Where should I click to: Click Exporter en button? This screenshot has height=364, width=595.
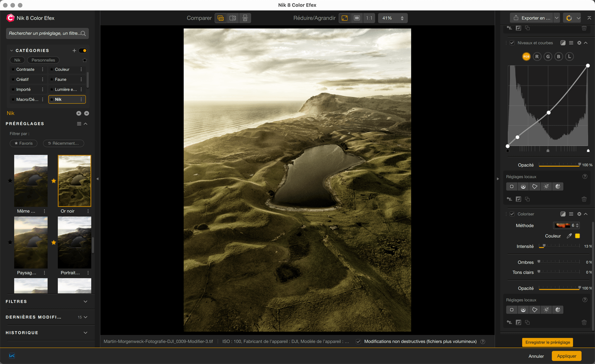coord(532,18)
